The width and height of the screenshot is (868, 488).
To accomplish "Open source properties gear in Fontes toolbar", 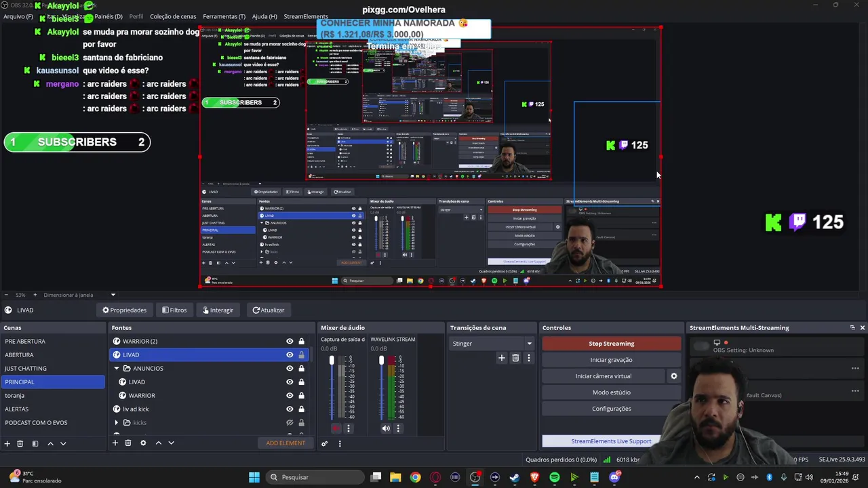I will click(143, 443).
